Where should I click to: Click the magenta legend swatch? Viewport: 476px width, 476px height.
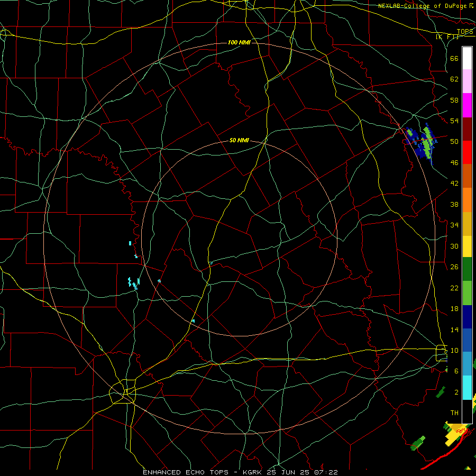pos(467,105)
